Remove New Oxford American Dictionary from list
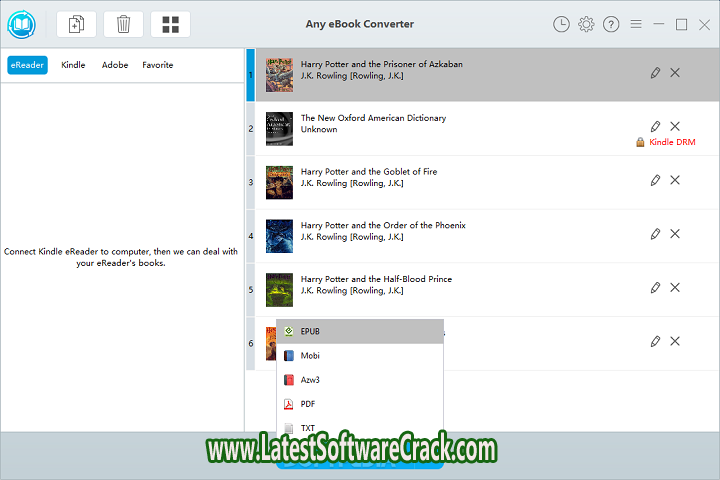Image resolution: width=720 pixels, height=480 pixels. tap(675, 126)
